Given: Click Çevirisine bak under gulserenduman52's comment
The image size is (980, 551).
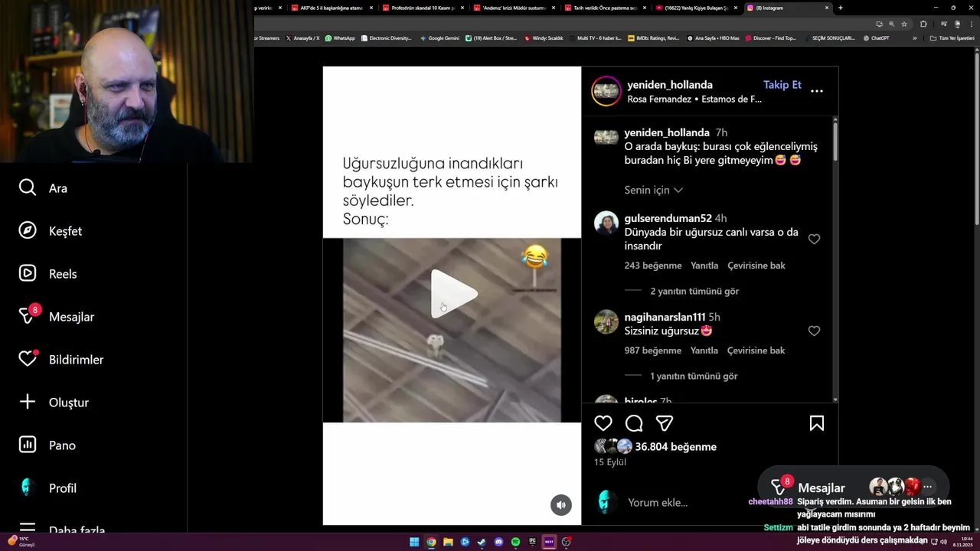Looking at the screenshot, I should [x=756, y=266].
